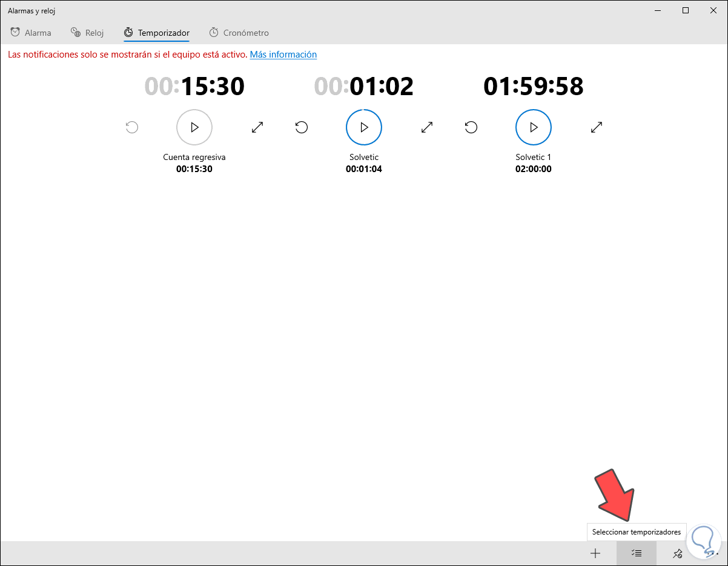Minimize the Alarmas y reloj window
Viewport: 728px width, 566px height.
658,10
